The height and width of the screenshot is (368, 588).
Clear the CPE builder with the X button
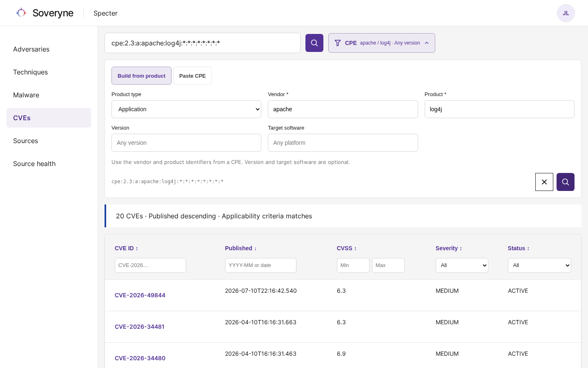544,182
